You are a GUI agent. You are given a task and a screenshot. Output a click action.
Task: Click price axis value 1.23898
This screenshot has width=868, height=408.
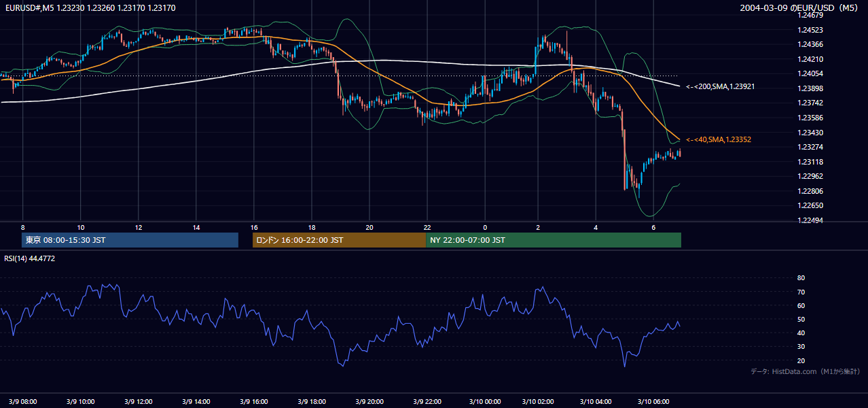pyautogui.click(x=812, y=88)
